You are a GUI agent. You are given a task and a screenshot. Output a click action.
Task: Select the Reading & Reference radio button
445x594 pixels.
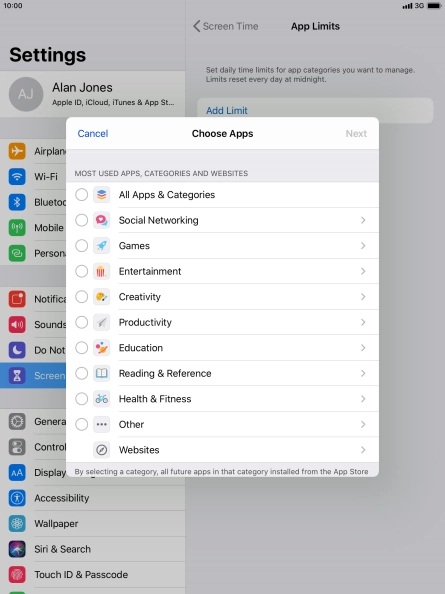coord(81,374)
